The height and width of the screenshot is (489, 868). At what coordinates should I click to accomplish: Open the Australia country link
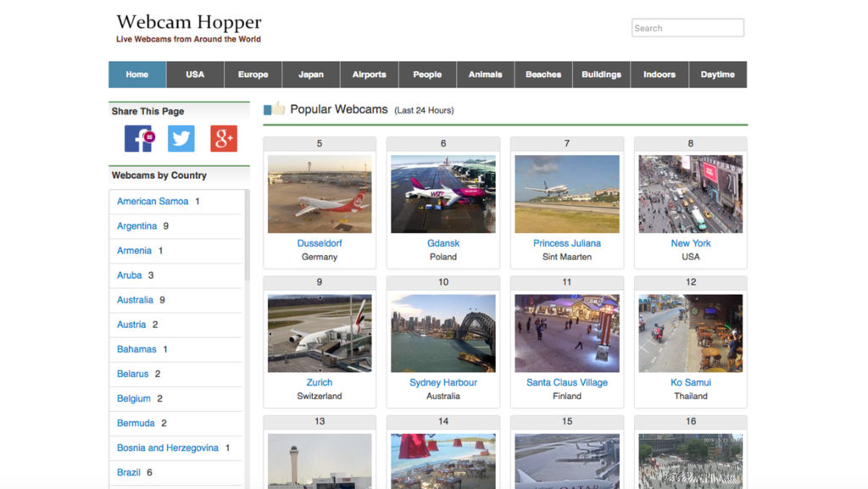[x=135, y=300]
